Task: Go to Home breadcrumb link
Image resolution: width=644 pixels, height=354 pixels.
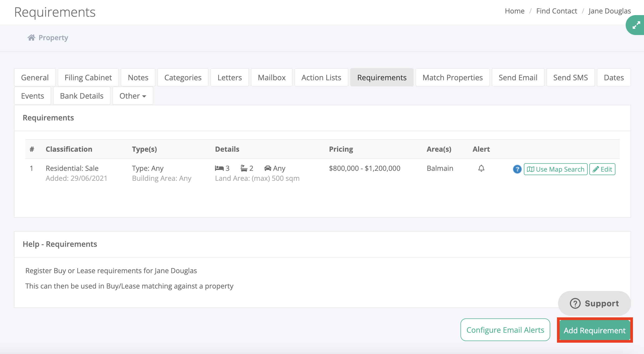Action: tap(514, 11)
